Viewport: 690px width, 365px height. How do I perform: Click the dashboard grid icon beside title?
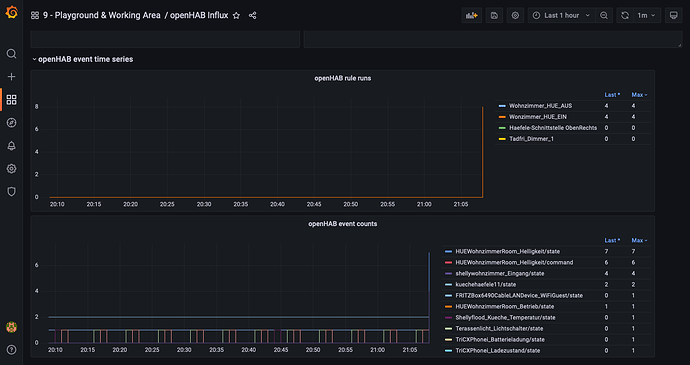pos(35,15)
